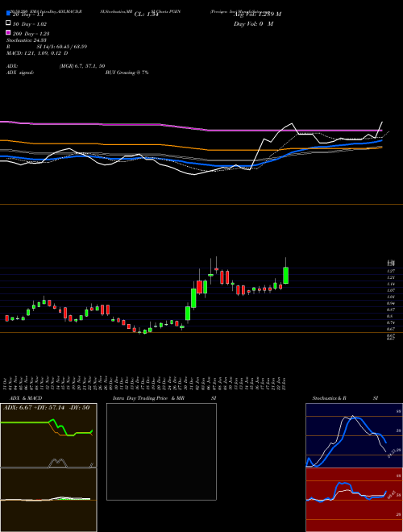The image size is (403, 532).
Task: Click the '(MGR) 6.7, 57.1, 50' values
Action: tap(82, 66)
